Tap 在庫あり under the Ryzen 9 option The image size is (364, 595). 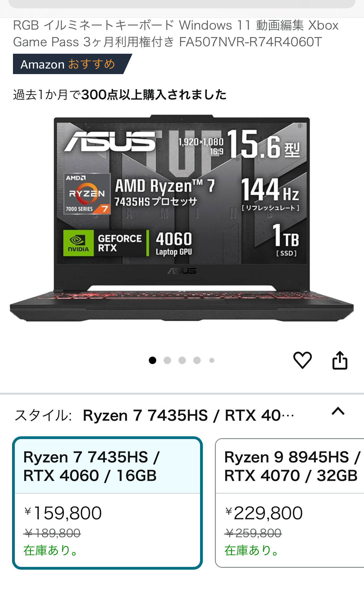point(252,550)
